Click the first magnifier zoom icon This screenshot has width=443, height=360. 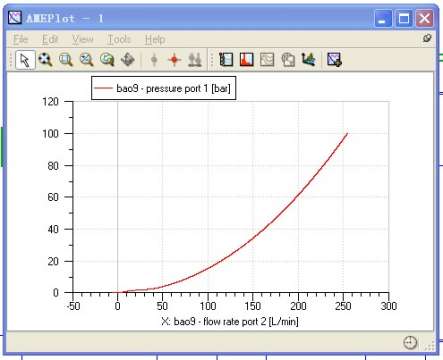click(45, 60)
